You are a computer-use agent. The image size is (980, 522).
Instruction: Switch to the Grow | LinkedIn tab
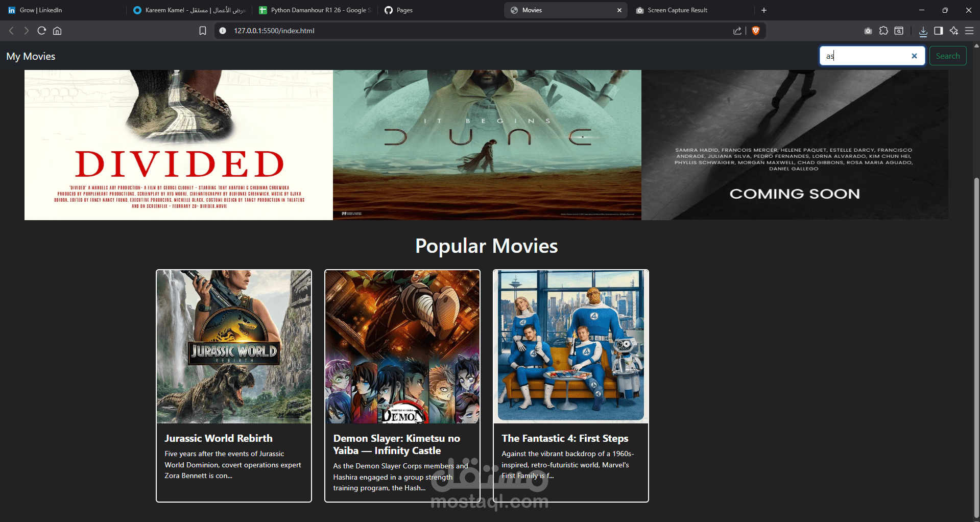[x=62, y=10]
